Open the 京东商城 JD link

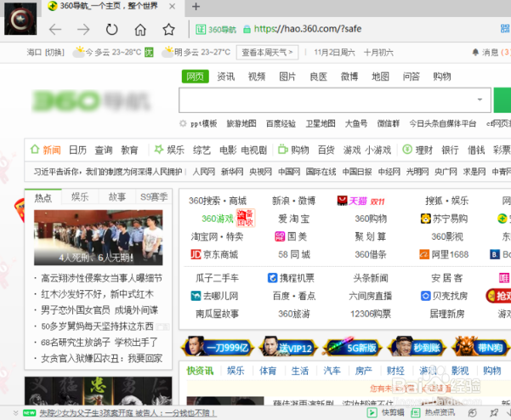pos(214,254)
